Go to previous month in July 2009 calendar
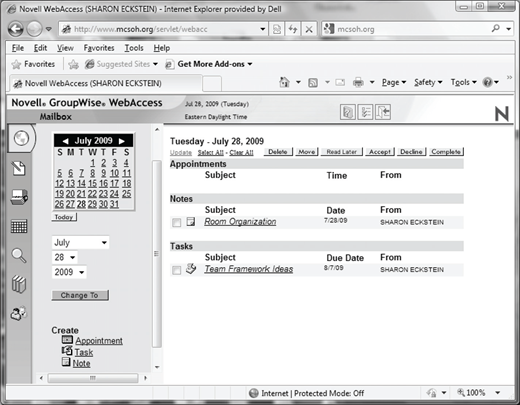Viewport: 520px width, 405px height. (65, 141)
